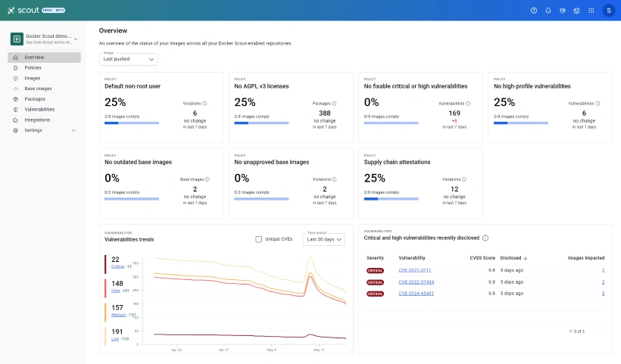Viewport: 621px width, 364px height.
Task: Open CVE-2021-3711 vulnerability link
Action: [415, 270]
